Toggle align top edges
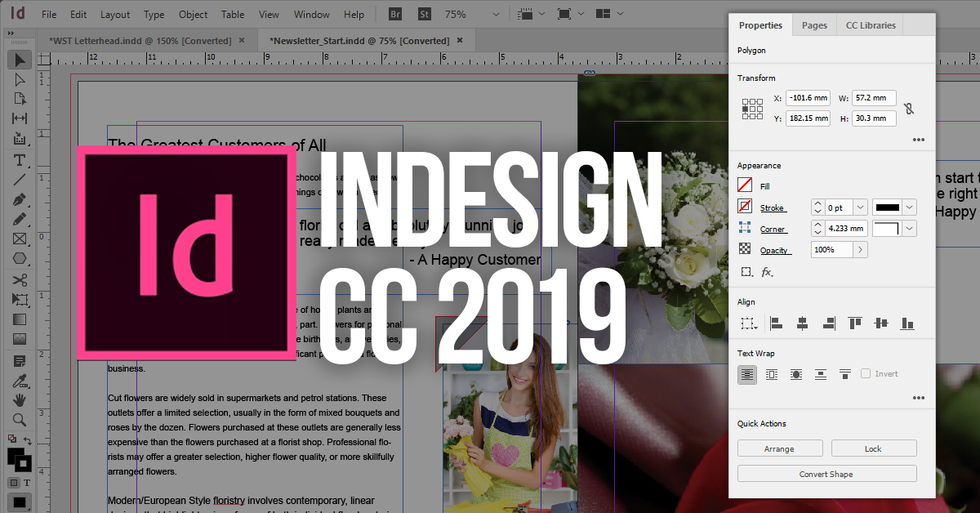 pos(854,323)
